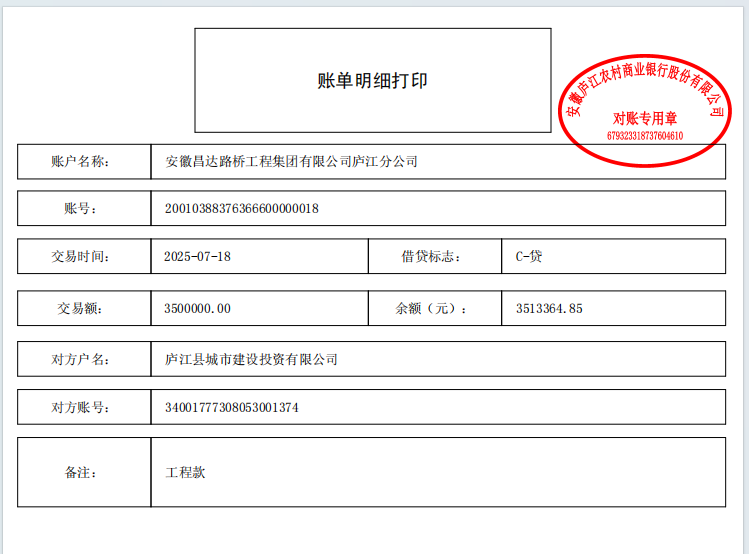Click the balance value 3513364.85

(549, 308)
